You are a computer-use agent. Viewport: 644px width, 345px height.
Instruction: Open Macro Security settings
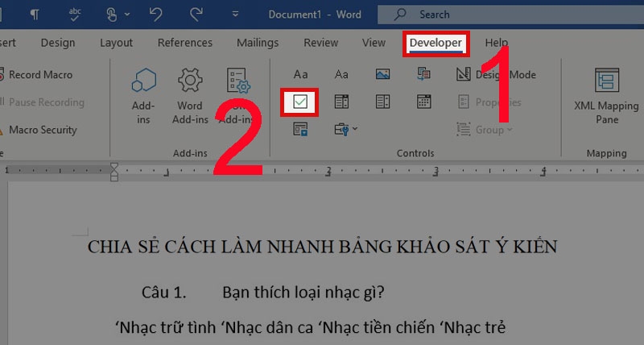click(x=39, y=130)
